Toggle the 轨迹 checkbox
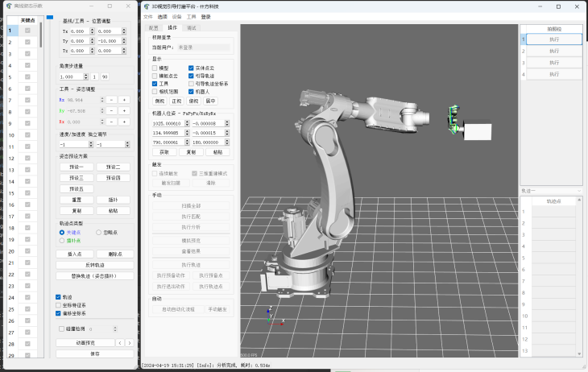 pos(59,297)
